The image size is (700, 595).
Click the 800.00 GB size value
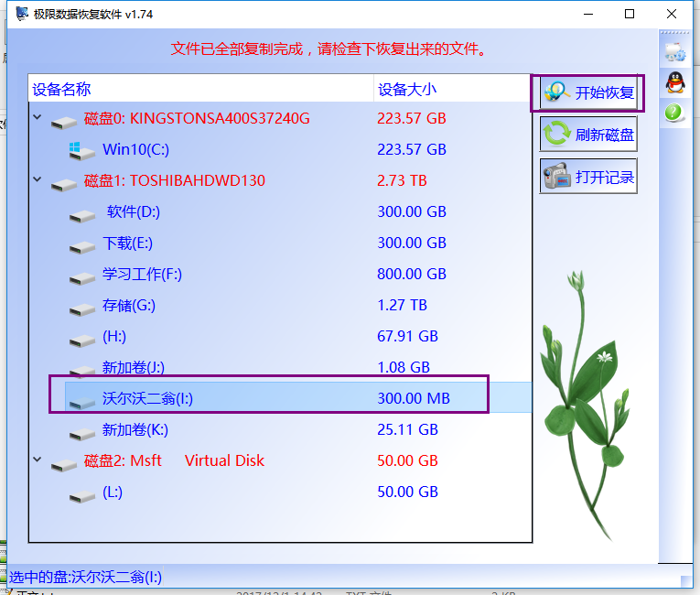412,274
